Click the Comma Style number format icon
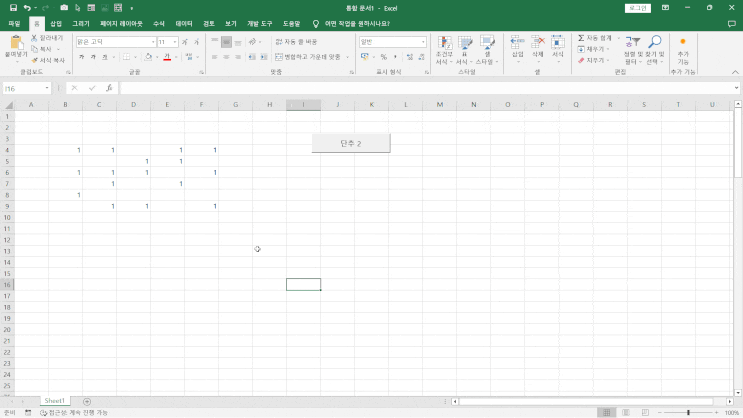The image size is (743, 418). click(395, 57)
